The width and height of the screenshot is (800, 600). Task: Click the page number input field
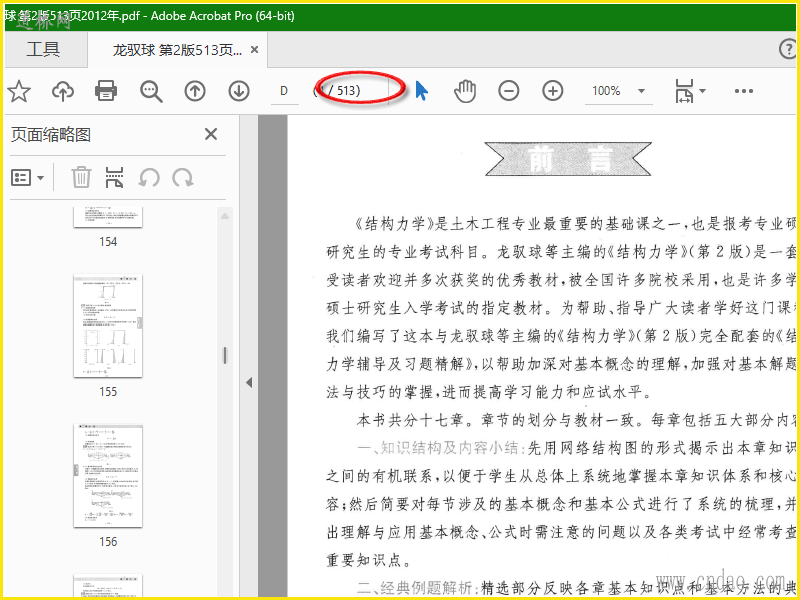pos(284,91)
